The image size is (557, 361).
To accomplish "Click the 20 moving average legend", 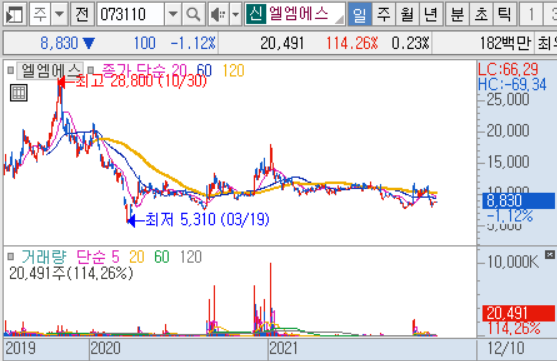I will pyautogui.click(x=179, y=70).
